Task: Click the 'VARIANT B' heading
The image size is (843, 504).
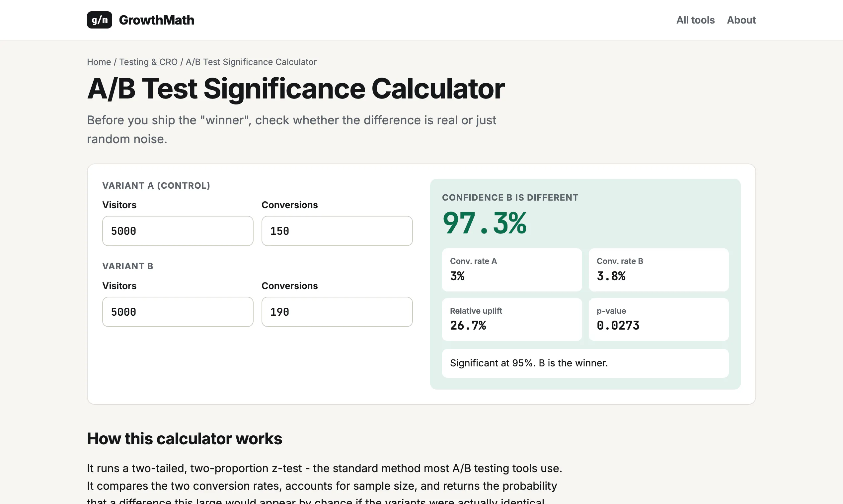Action: pos(128,266)
